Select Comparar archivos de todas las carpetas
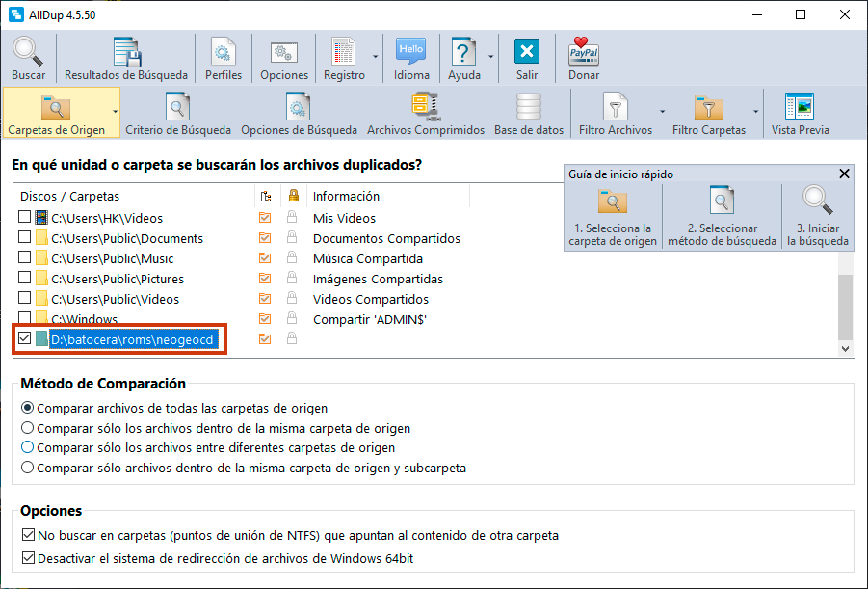The image size is (868, 589). [x=175, y=409]
